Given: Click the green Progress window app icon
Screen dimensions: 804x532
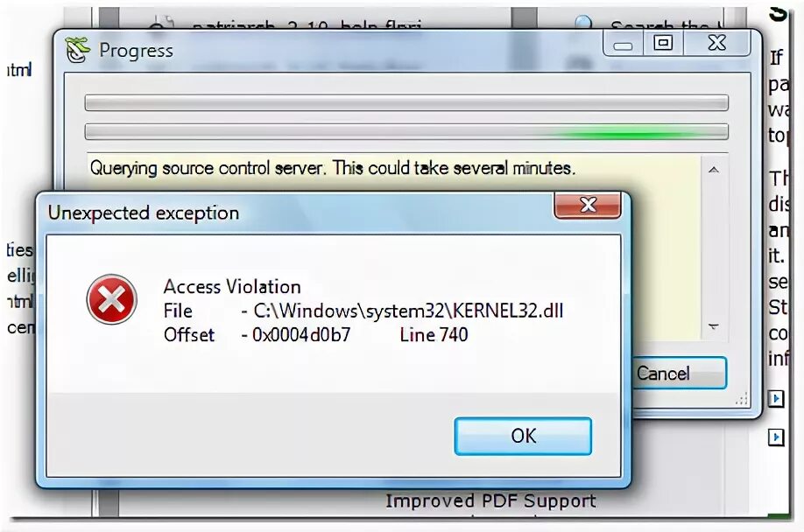Looking at the screenshot, I should coord(77,51).
